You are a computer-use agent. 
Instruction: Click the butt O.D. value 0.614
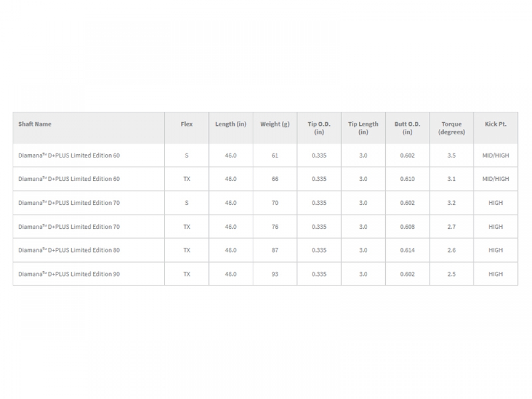pos(407,250)
